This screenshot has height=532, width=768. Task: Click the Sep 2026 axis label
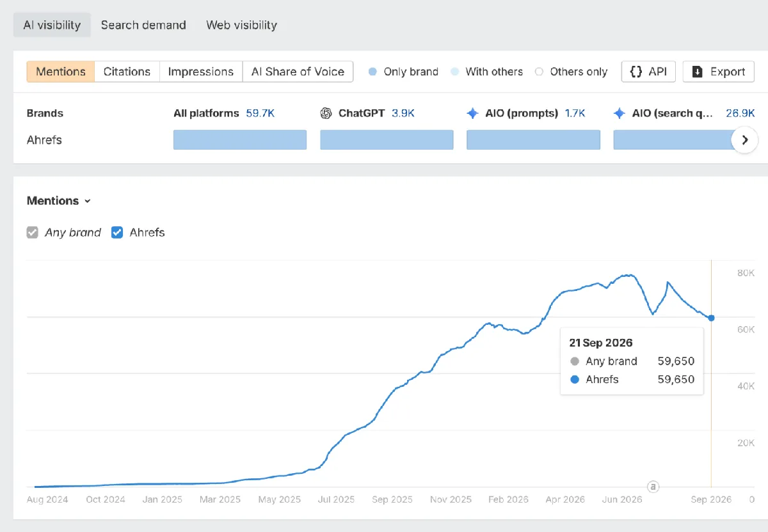(x=711, y=499)
